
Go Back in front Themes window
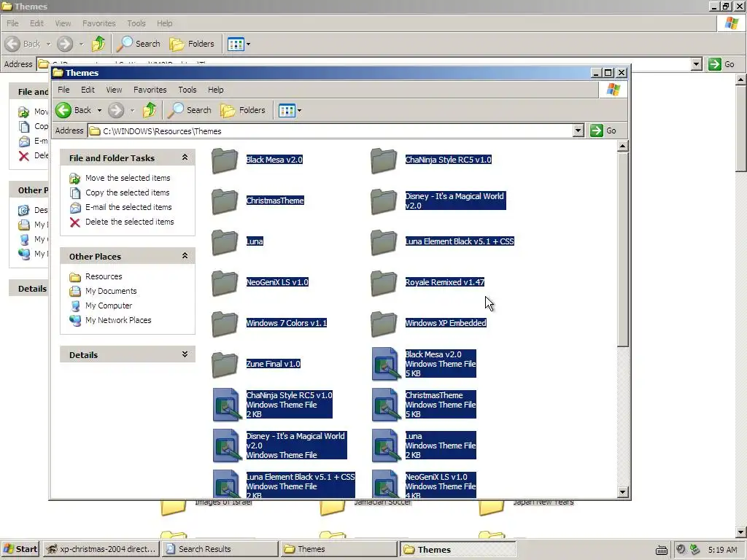(74, 110)
